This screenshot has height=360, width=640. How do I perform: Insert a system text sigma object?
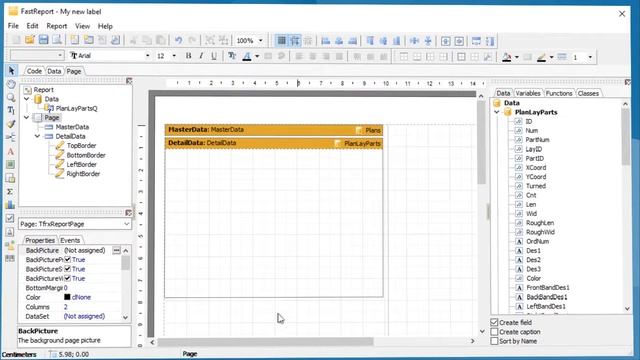click(x=11, y=191)
